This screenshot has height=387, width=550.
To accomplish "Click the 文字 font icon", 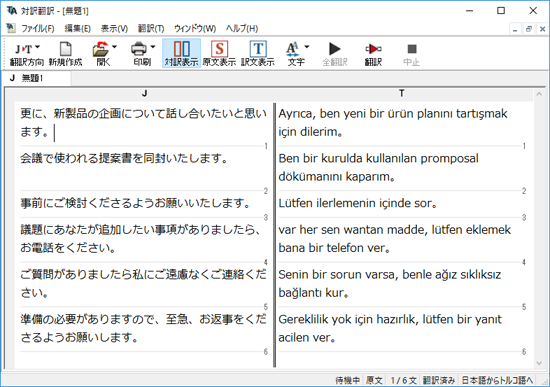I will tap(292, 49).
